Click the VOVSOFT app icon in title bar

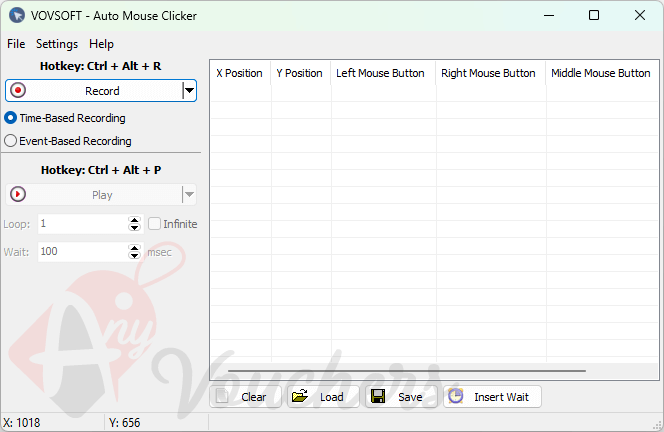tap(17, 16)
